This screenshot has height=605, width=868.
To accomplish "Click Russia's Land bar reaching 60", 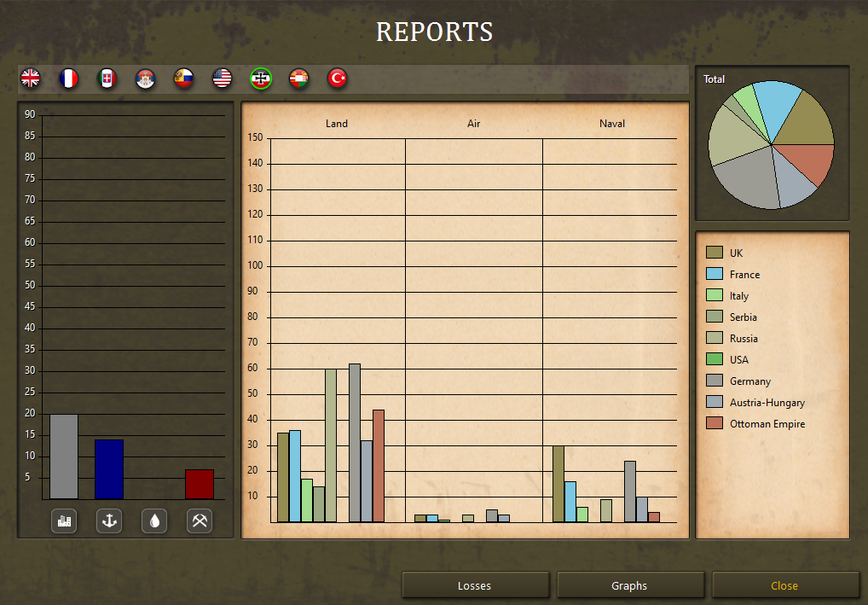I will pos(331,445).
